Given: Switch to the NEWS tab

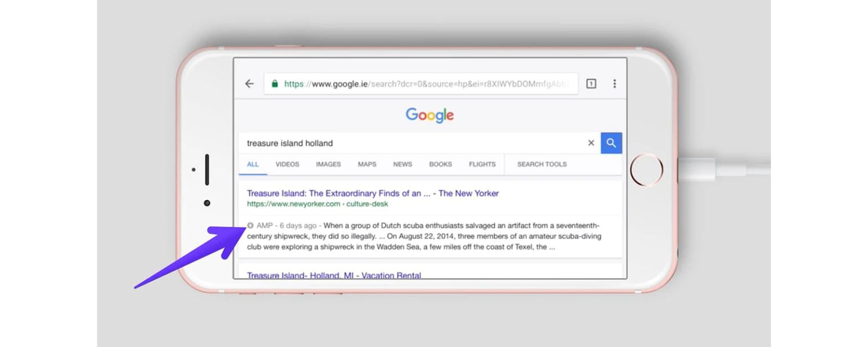Looking at the screenshot, I should (403, 164).
